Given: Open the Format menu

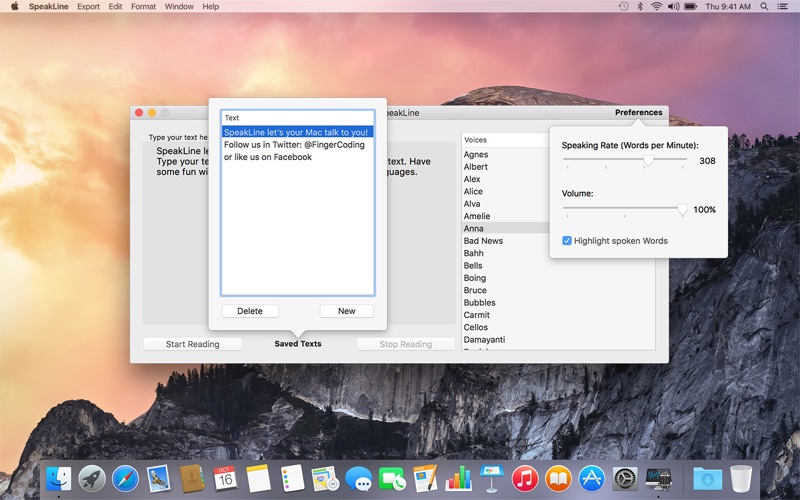Looking at the screenshot, I should [x=143, y=6].
